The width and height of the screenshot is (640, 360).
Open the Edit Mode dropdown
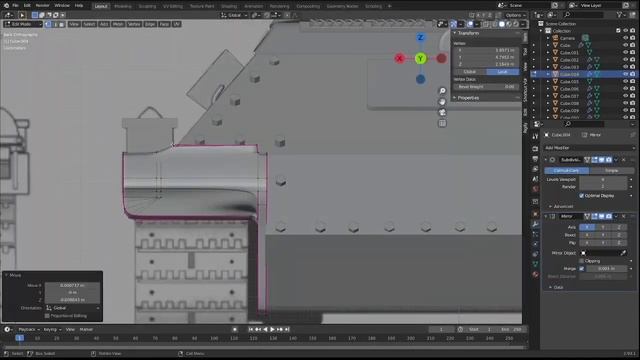pyautogui.click(x=23, y=24)
